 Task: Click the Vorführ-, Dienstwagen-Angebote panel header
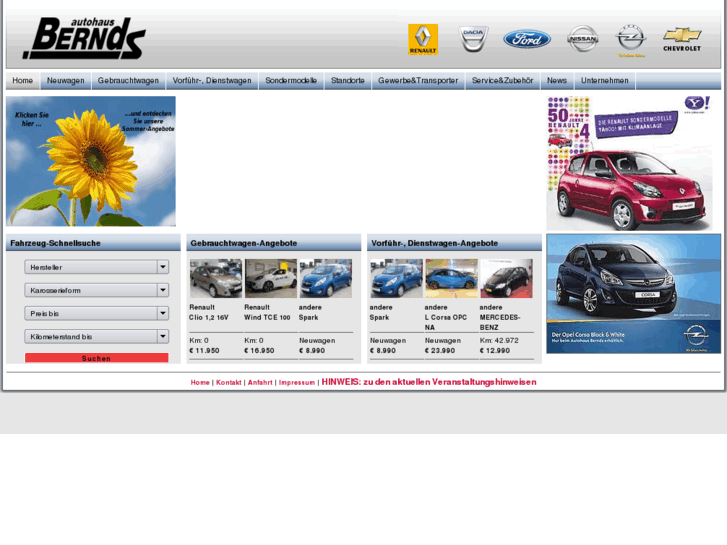tap(454, 243)
